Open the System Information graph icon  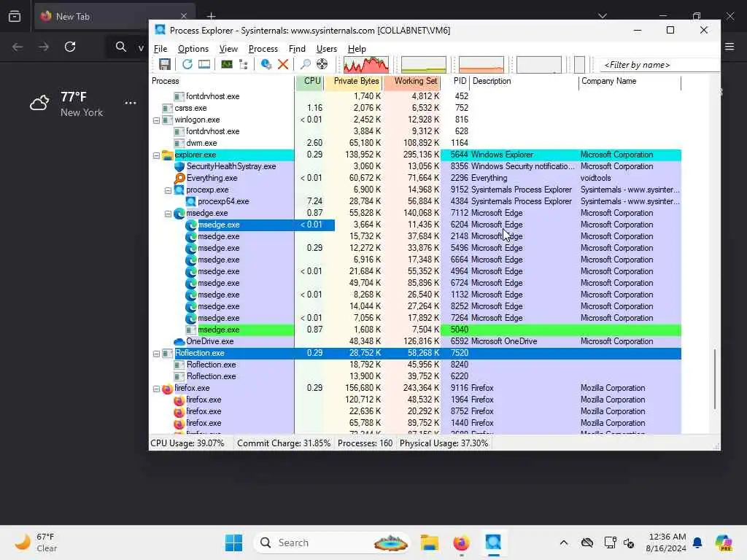click(x=227, y=64)
